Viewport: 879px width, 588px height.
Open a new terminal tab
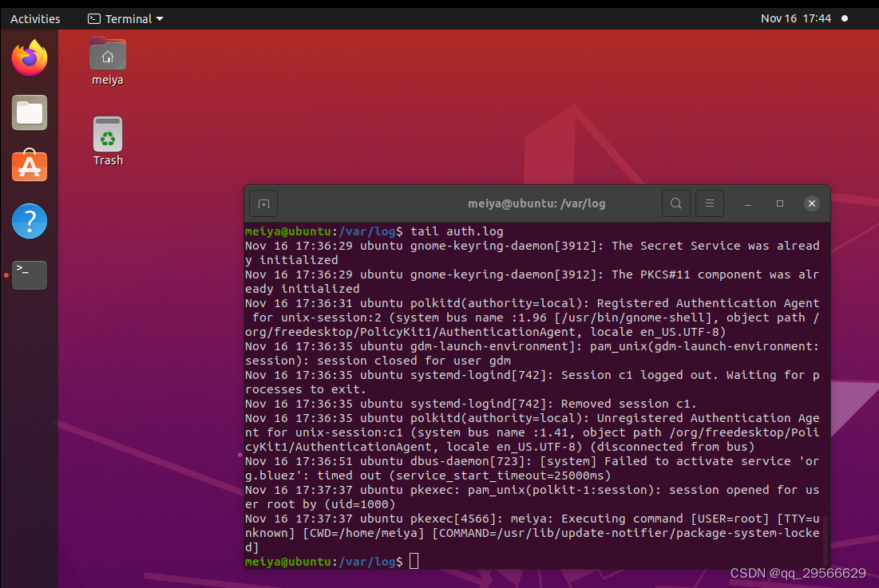263,203
